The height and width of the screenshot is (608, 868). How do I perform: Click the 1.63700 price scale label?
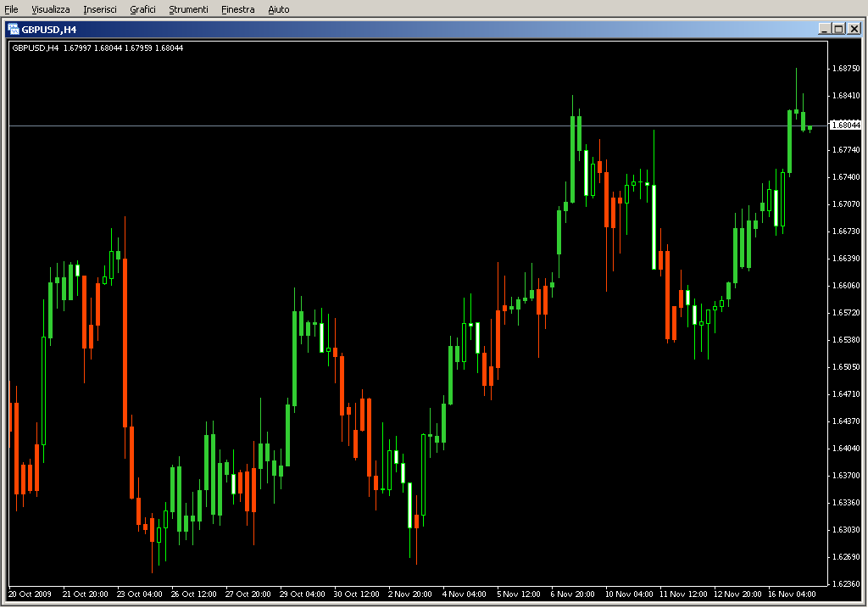pyautogui.click(x=847, y=476)
